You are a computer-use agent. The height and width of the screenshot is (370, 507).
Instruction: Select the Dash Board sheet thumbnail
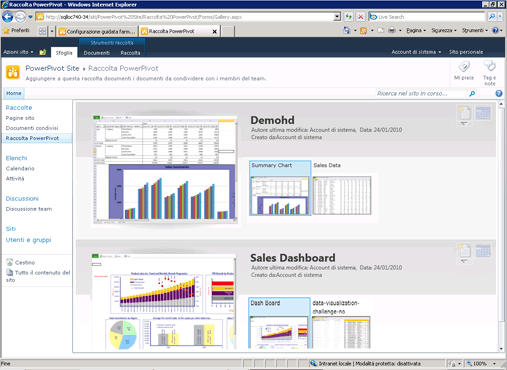(279, 323)
